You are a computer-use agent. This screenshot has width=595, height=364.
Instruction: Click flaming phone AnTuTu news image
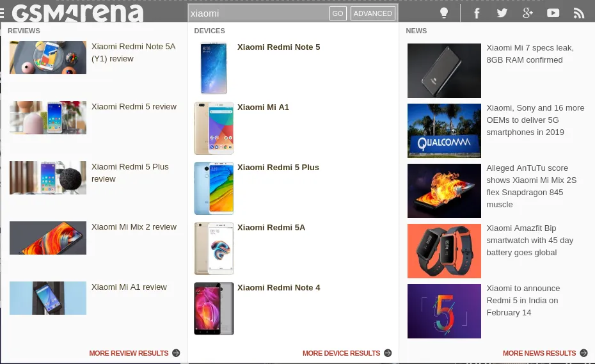coord(445,191)
